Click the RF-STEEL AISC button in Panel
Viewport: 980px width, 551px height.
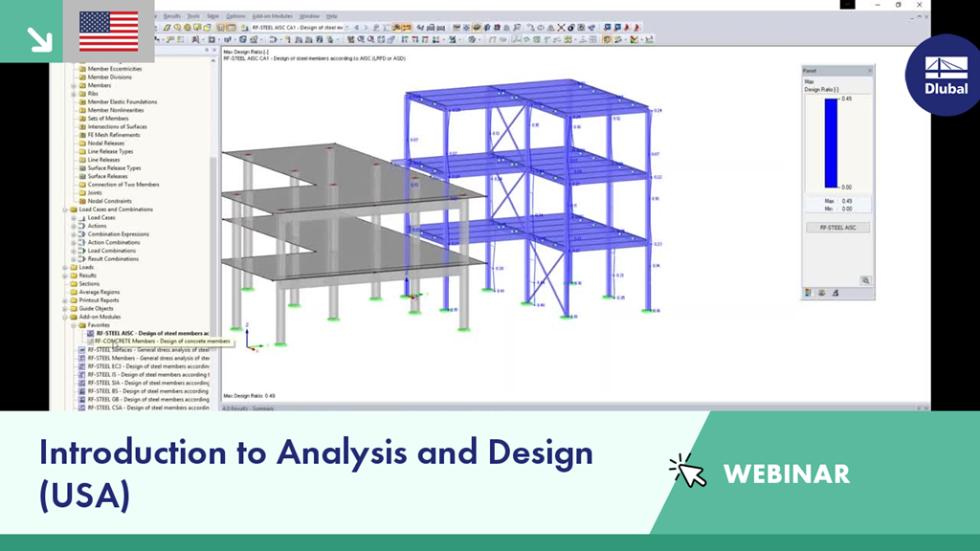[x=837, y=228]
